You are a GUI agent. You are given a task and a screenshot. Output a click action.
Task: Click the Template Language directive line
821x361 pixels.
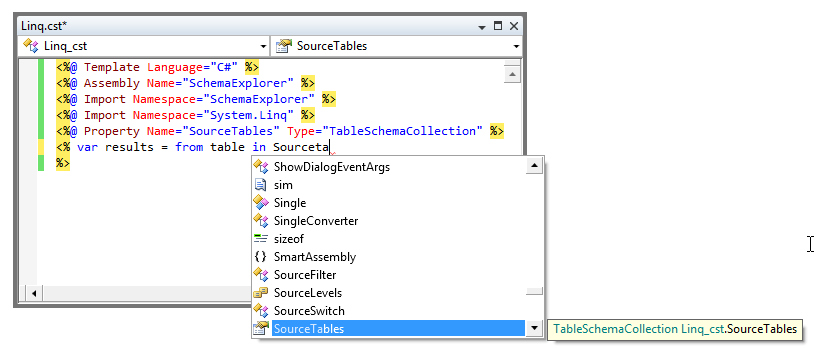coord(158,67)
